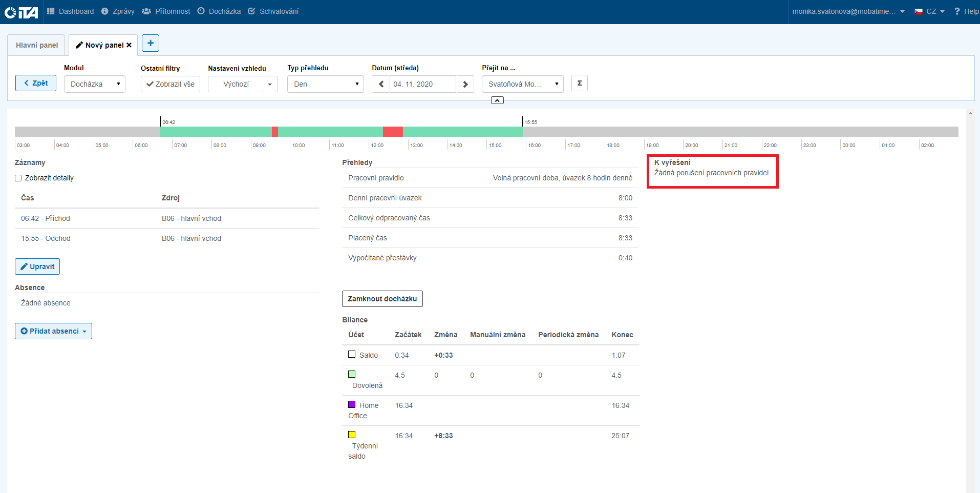Open the Modul Docházka dropdown
Screen dimensions: 980x493
95,84
